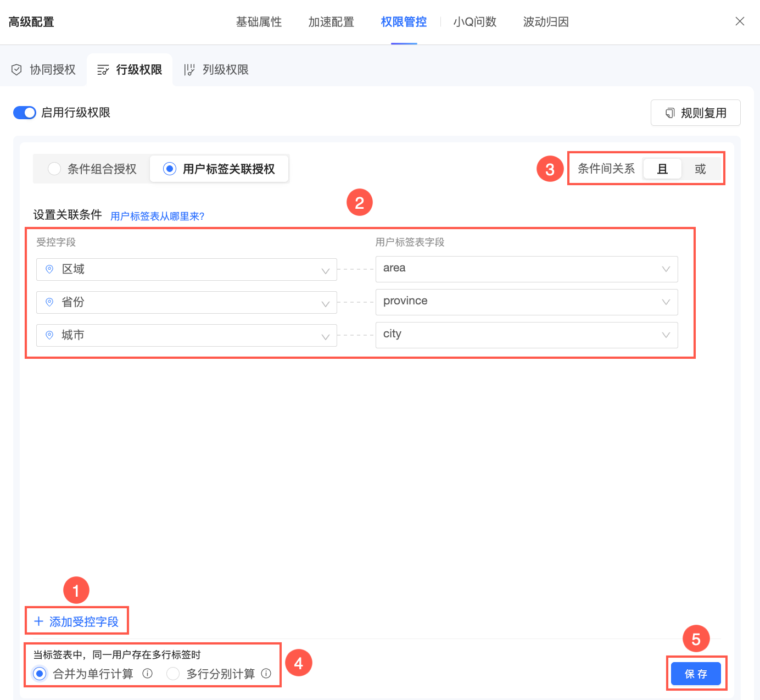Click the plus icon beside 添加受控字段

38,621
